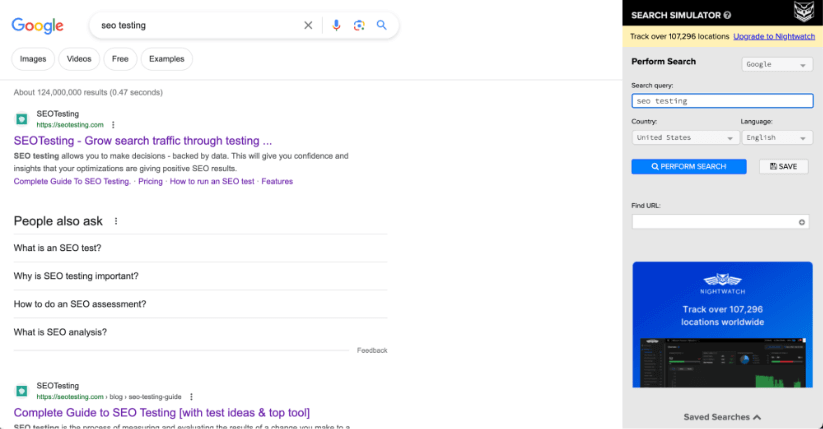Click the Nightwatch owl logo in header
The image size is (823, 429).
(x=804, y=13)
